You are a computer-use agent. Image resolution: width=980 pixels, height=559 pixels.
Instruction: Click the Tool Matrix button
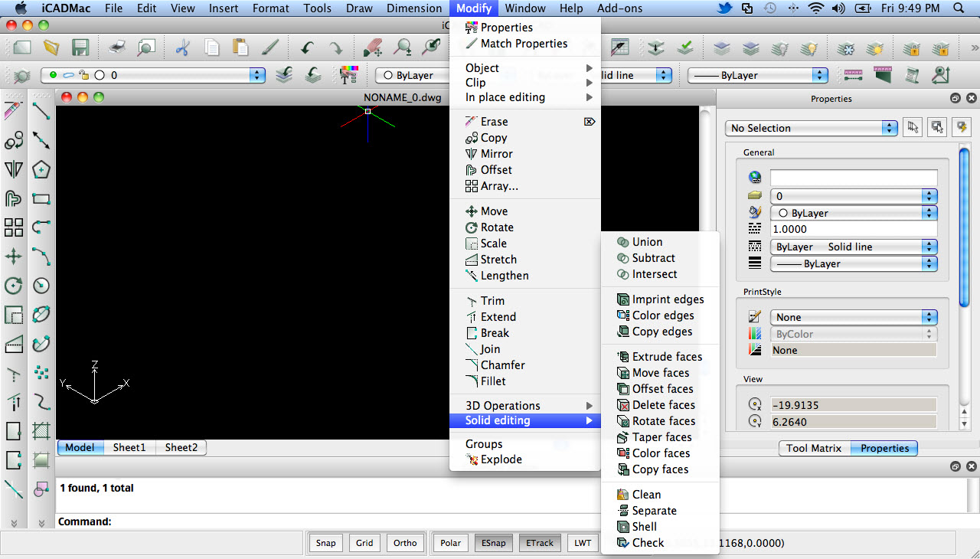813,448
